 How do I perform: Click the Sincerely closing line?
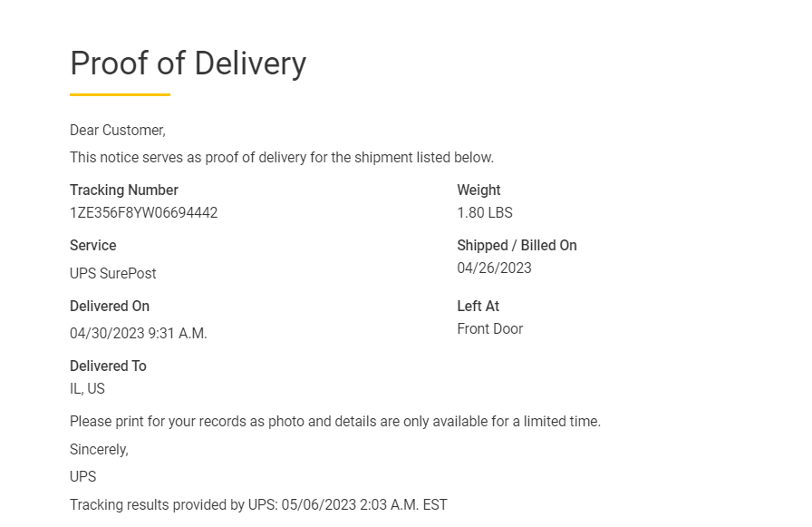99,450
